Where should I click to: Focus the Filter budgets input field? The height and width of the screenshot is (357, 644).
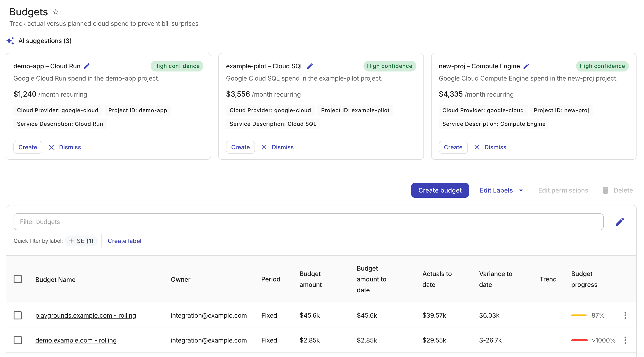(308, 221)
